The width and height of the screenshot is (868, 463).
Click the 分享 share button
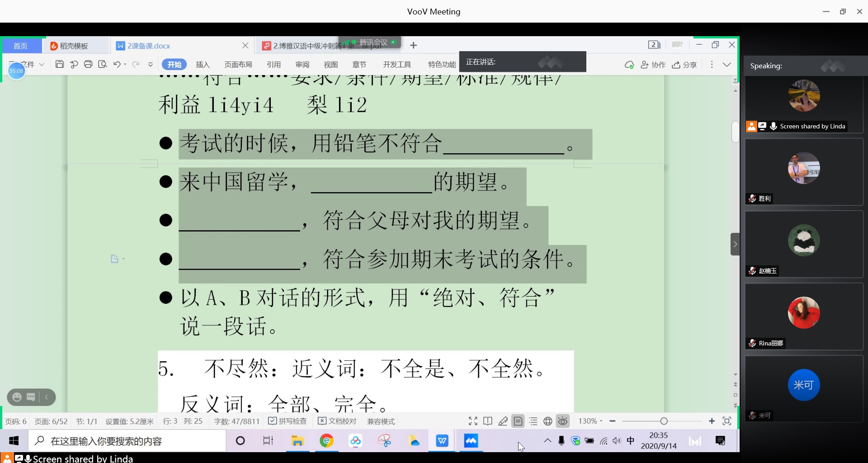[x=684, y=65]
